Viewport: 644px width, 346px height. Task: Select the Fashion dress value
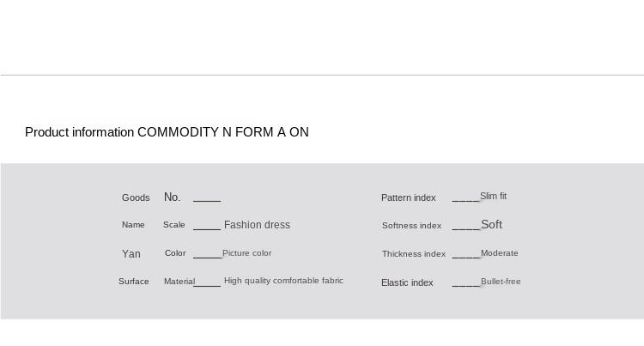click(257, 225)
